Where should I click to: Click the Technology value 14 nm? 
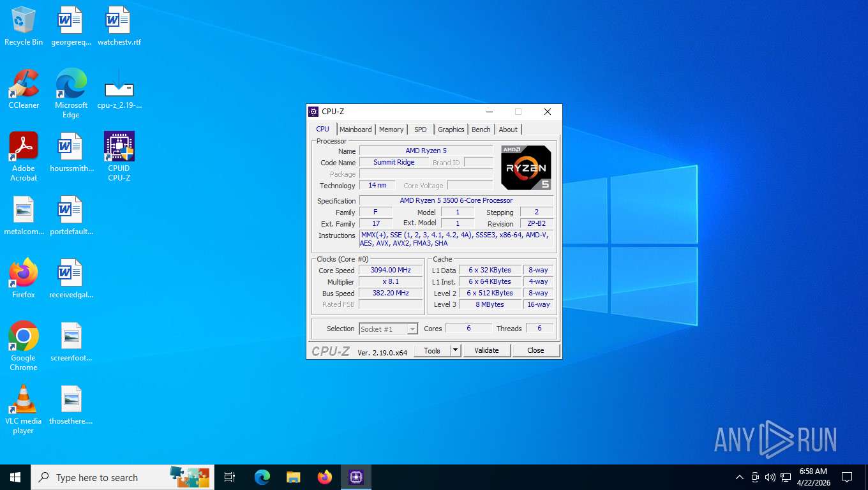[x=377, y=186]
